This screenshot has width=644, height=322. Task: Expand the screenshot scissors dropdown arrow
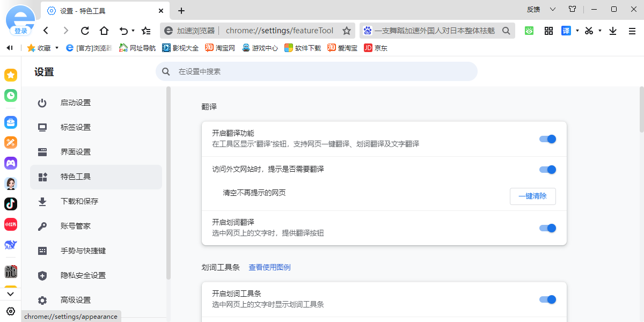tap(600, 31)
